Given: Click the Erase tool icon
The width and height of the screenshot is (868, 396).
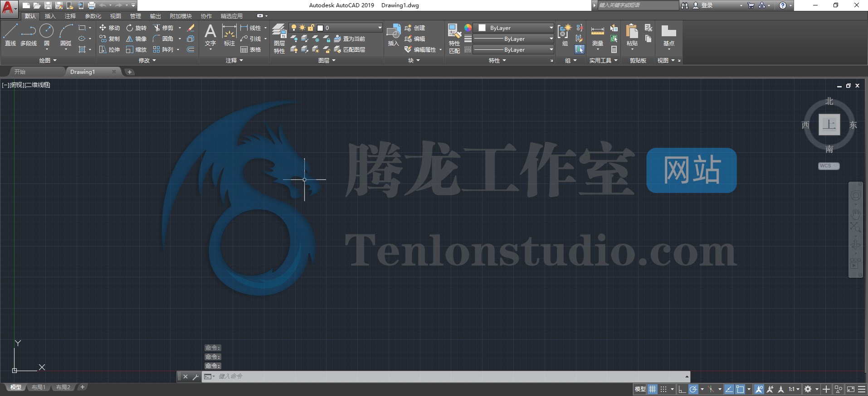Looking at the screenshot, I should click(x=191, y=28).
